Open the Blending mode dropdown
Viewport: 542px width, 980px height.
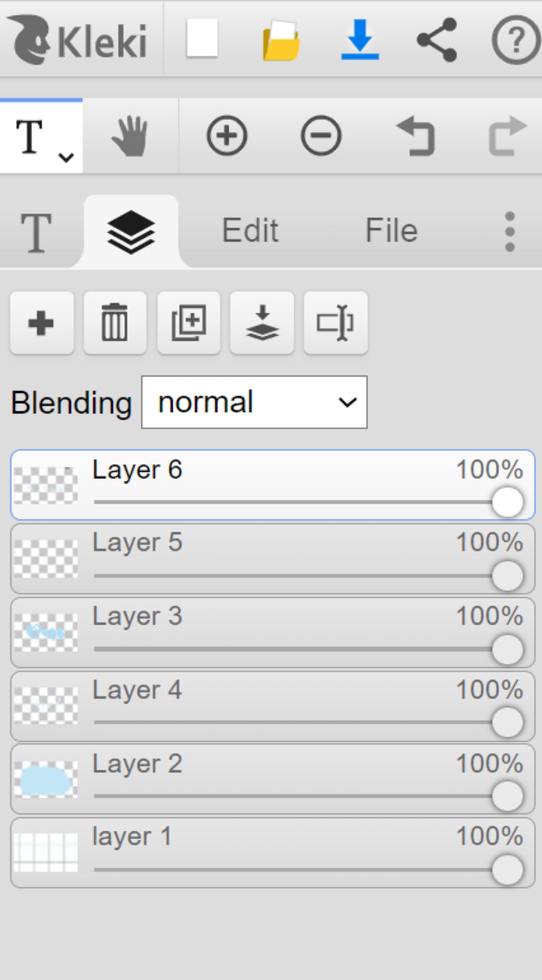pyautogui.click(x=254, y=402)
